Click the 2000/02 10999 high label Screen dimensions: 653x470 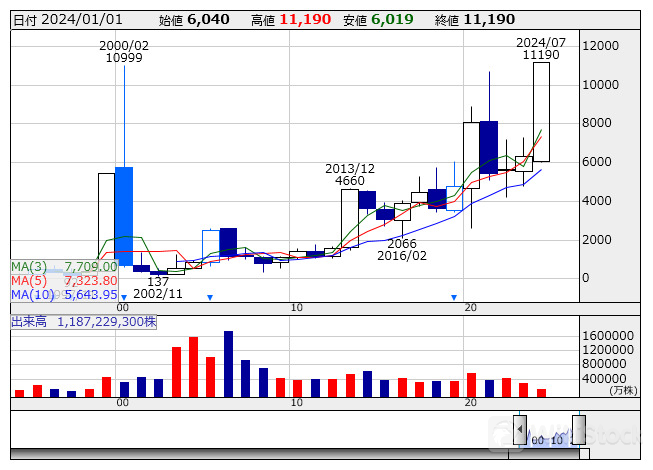coord(124,51)
